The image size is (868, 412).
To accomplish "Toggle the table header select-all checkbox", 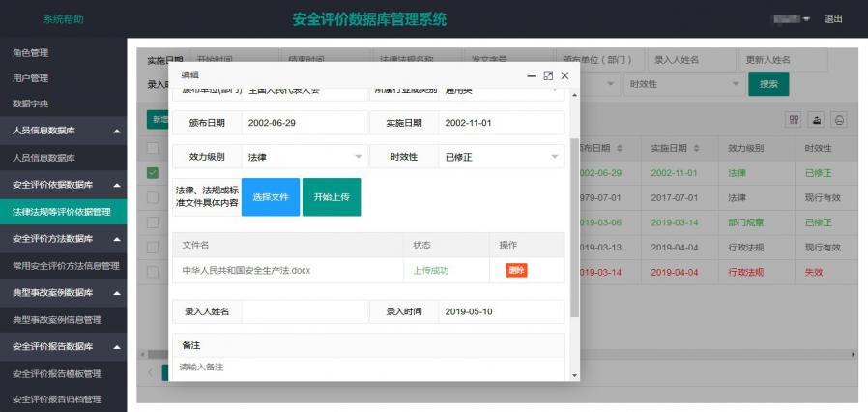I will (x=153, y=148).
